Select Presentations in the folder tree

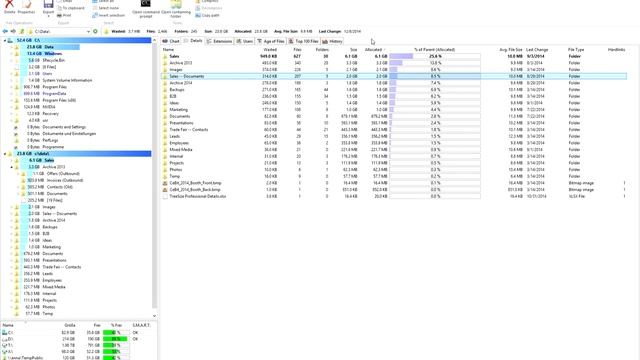[x=54, y=260]
